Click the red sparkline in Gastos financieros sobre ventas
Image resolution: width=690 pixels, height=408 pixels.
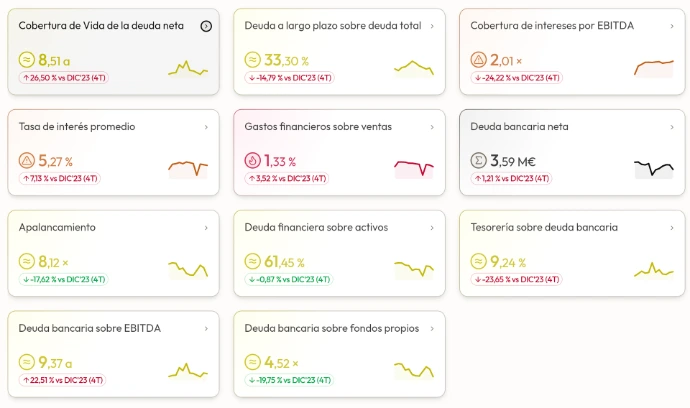point(413,168)
